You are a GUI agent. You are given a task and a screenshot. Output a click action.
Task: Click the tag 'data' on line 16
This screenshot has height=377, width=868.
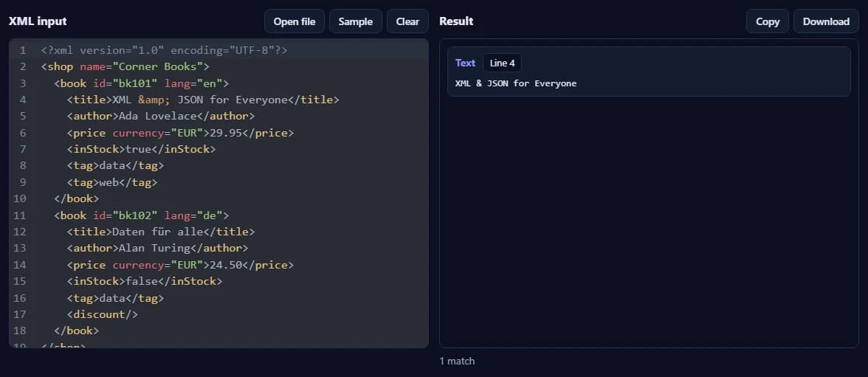(115, 298)
